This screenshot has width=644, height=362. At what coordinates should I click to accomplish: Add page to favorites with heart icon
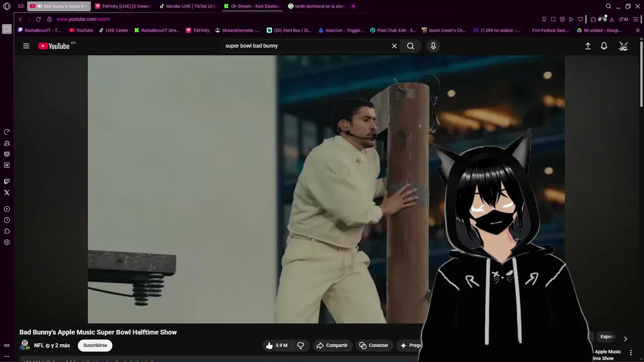point(580,19)
